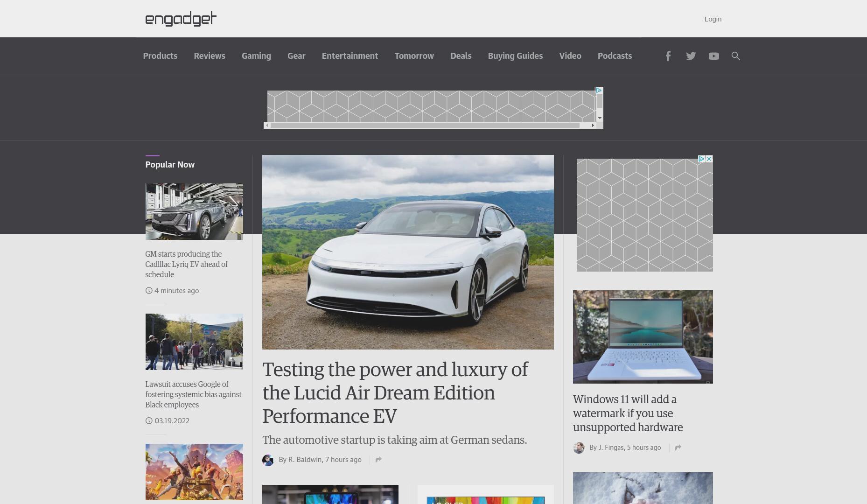The height and width of the screenshot is (504, 867).
Task: Open the Tomorrow section
Action: (x=414, y=56)
